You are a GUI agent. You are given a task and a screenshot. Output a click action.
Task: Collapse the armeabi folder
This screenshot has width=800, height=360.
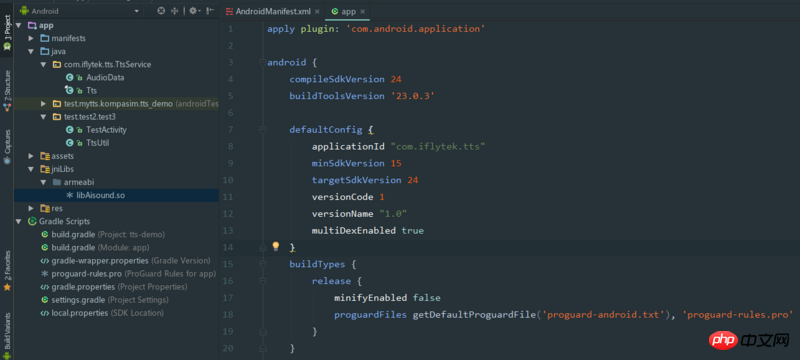coord(44,182)
